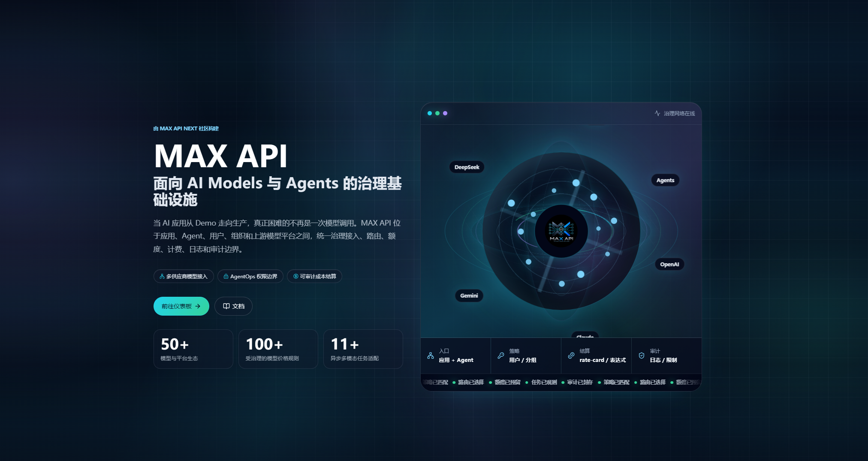Click the 由 MAX API NEXT 社区构建 tagline
This screenshot has width=868, height=461.
[186, 129]
